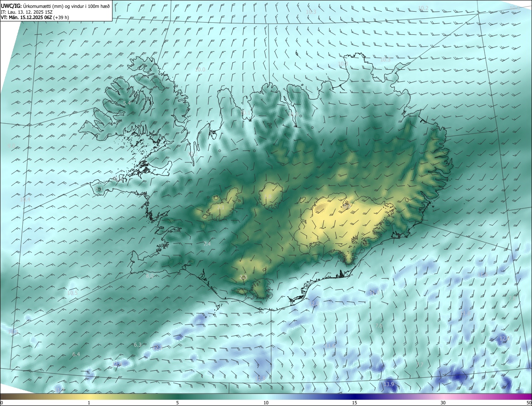
Task: Click the "6.4" value in the southwest sea
Action: coord(76,355)
